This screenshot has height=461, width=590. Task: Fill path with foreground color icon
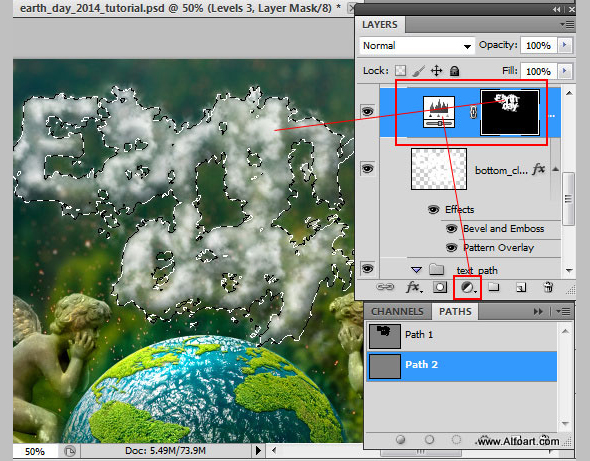[x=401, y=440]
